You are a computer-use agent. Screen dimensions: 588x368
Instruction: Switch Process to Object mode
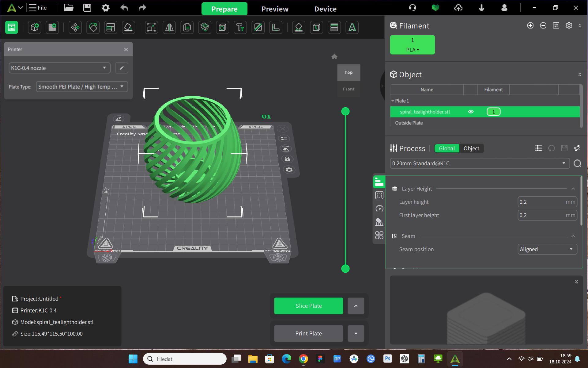pyautogui.click(x=471, y=148)
